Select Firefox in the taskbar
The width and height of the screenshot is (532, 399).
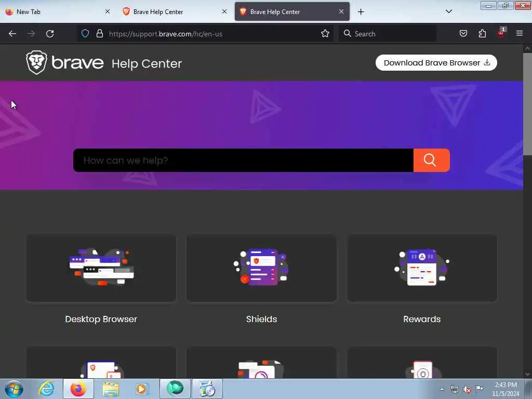coord(78,389)
